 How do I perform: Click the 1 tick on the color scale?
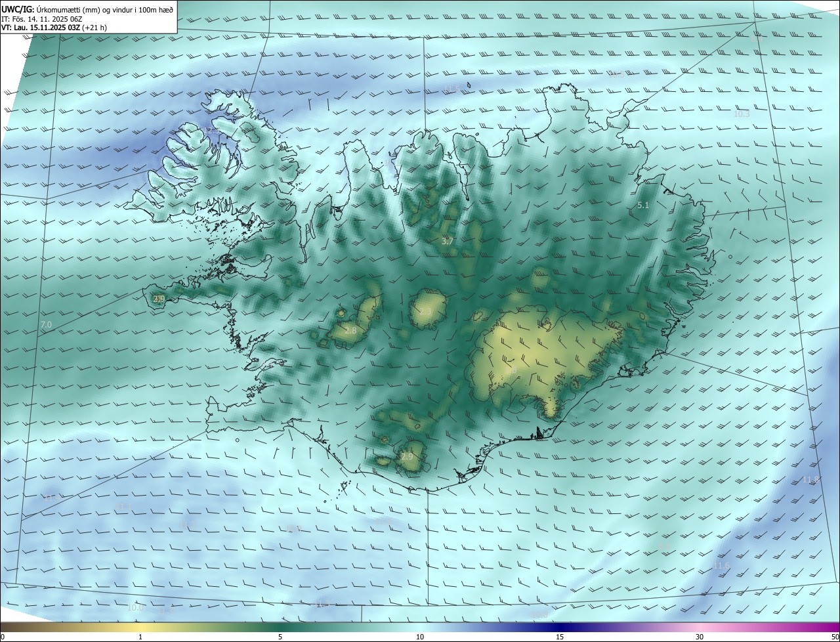click(140, 637)
